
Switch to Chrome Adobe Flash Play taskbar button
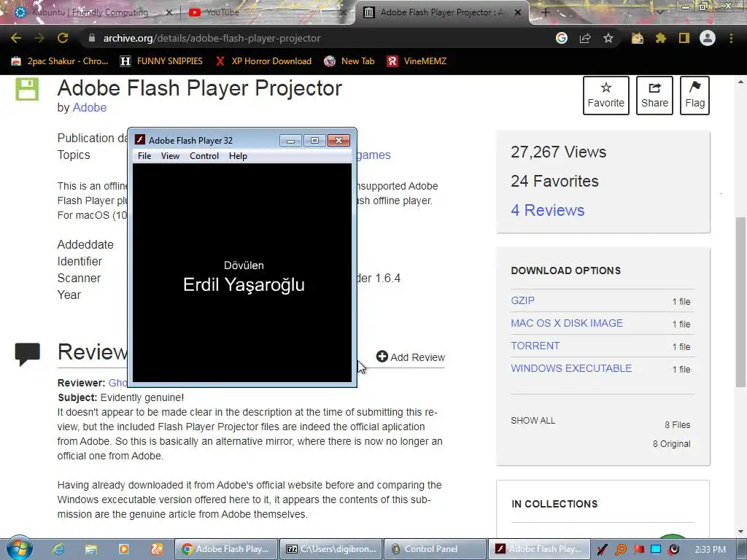coord(226,549)
